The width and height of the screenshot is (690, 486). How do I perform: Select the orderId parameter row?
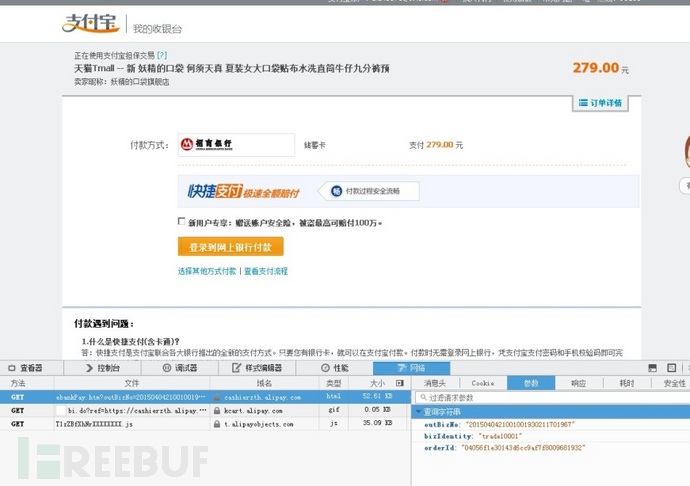[x=551, y=448]
